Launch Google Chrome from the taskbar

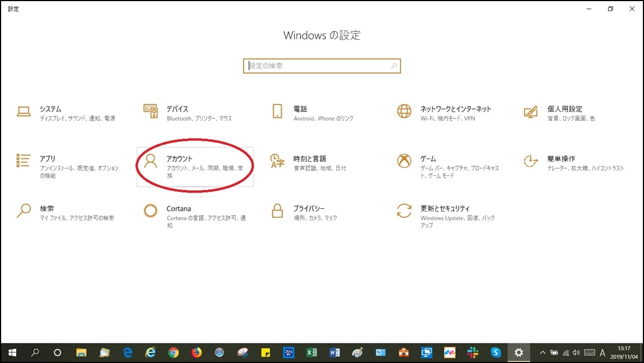tap(173, 352)
